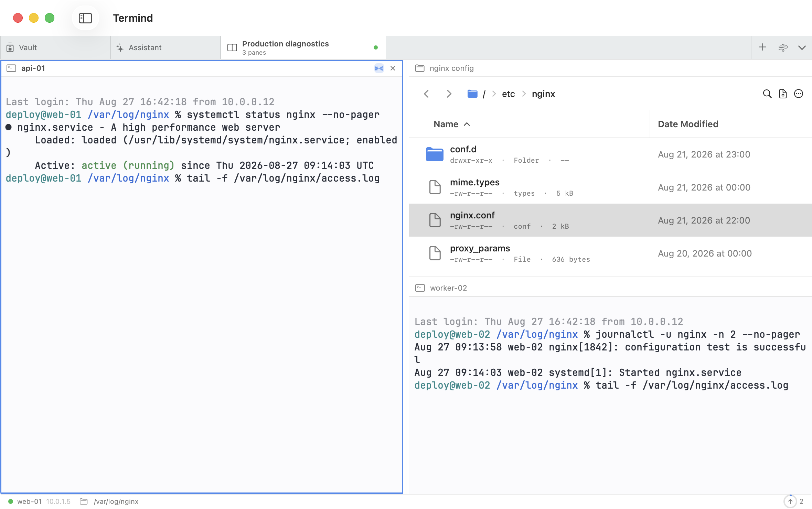Add a new tab with plus icon
This screenshot has height=509, width=812.
762,47
